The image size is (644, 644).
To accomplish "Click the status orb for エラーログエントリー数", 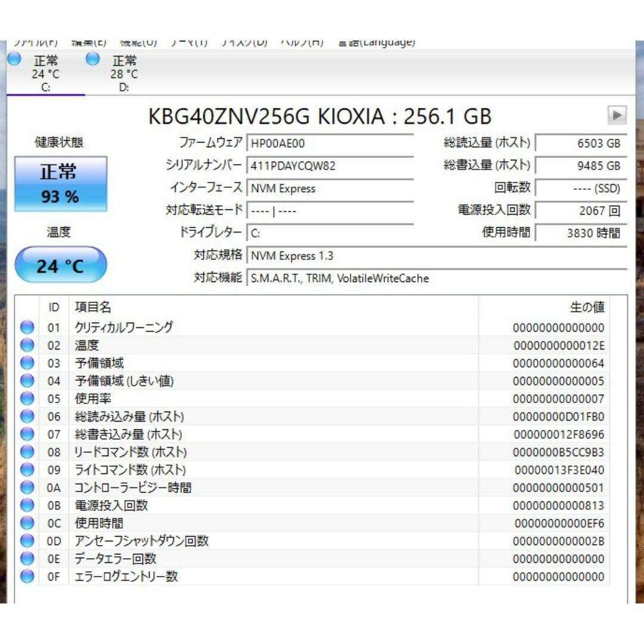I will 27,576.
